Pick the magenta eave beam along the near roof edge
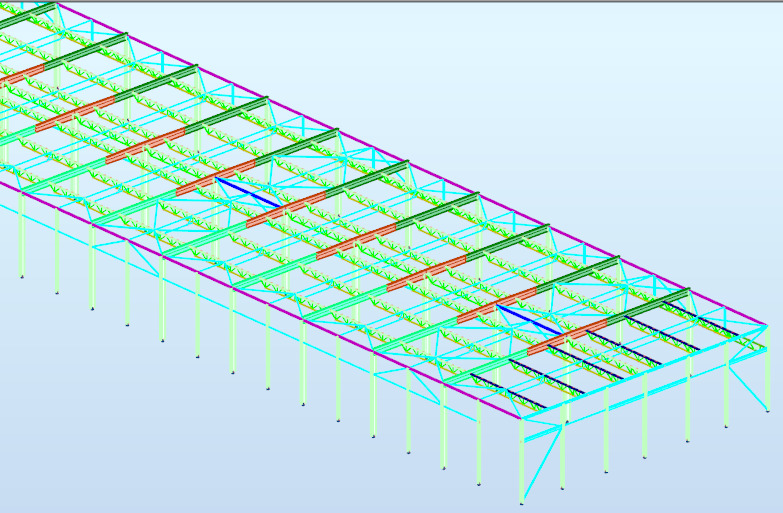Image resolution: width=783 pixels, height=513 pixels. (x=260, y=300)
